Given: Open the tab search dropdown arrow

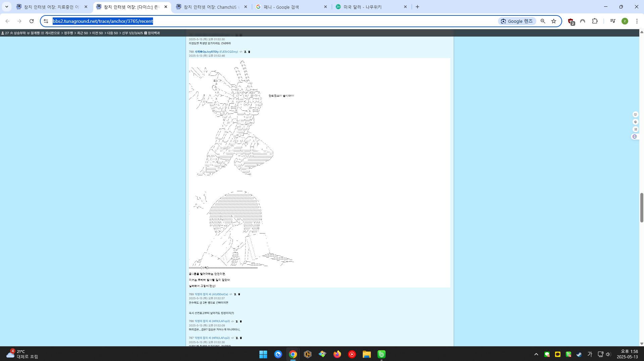Looking at the screenshot, I should [6, 7].
